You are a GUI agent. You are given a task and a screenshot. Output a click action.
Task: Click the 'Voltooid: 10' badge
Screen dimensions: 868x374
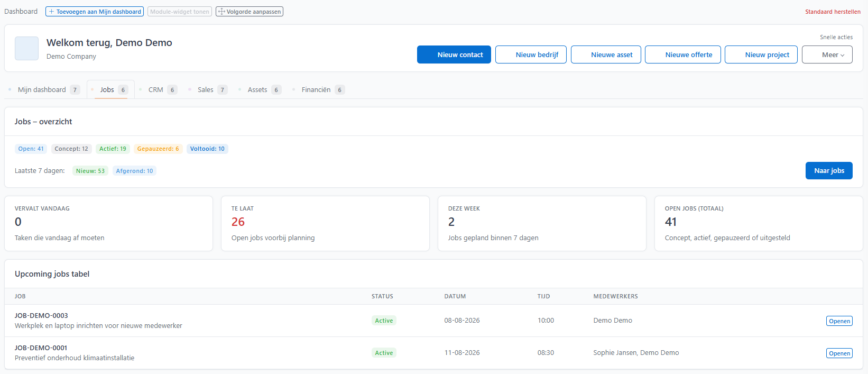click(x=207, y=149)
